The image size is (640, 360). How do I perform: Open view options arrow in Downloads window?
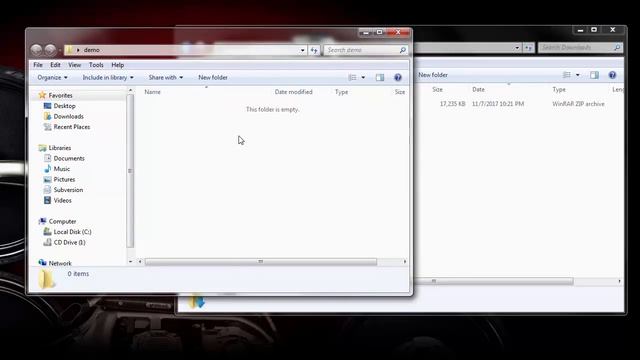[x=577, y=75]
